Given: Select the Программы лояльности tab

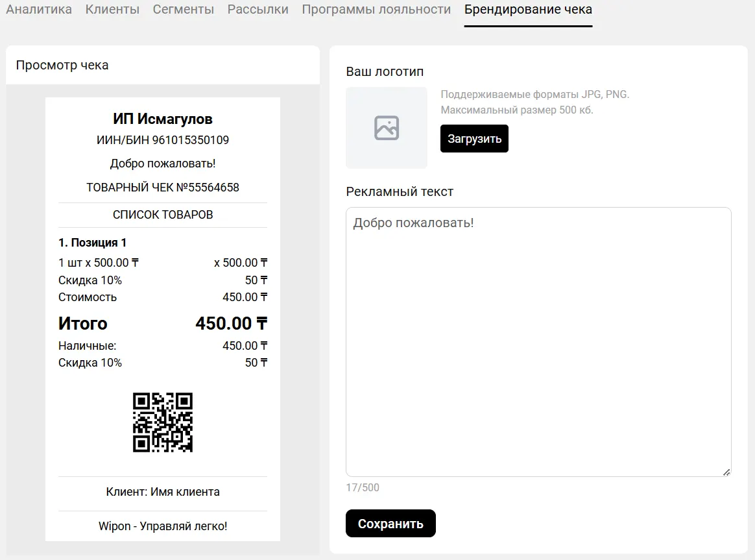Looking at the screenshot, I should [x=376, y=10].
